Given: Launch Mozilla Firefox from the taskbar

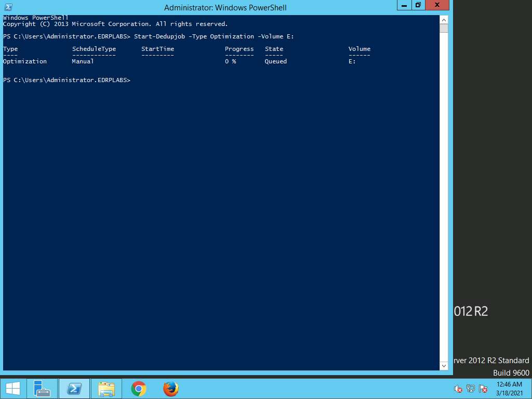Looking at the screenshot, I should 170,389.
